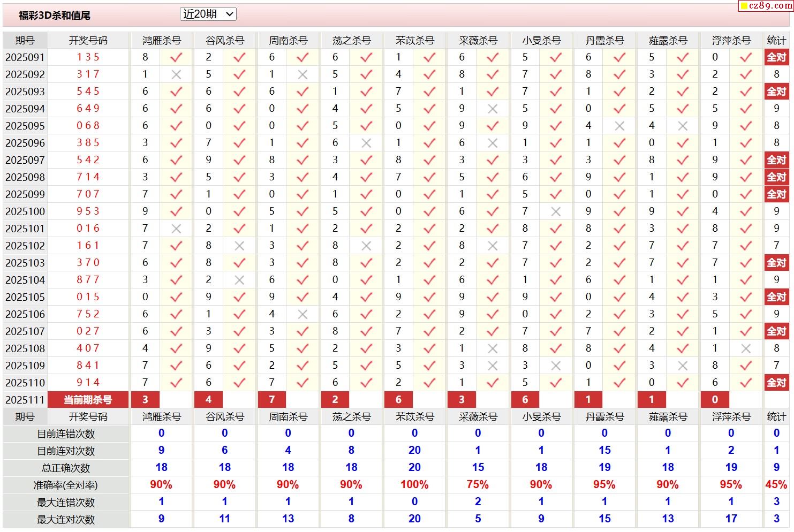Click 最大连对次数 value 17

click(731, 519)
